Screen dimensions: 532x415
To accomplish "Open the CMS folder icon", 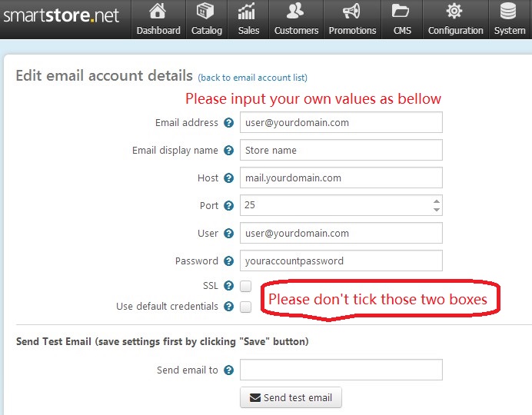I will [x=401, y=12].
